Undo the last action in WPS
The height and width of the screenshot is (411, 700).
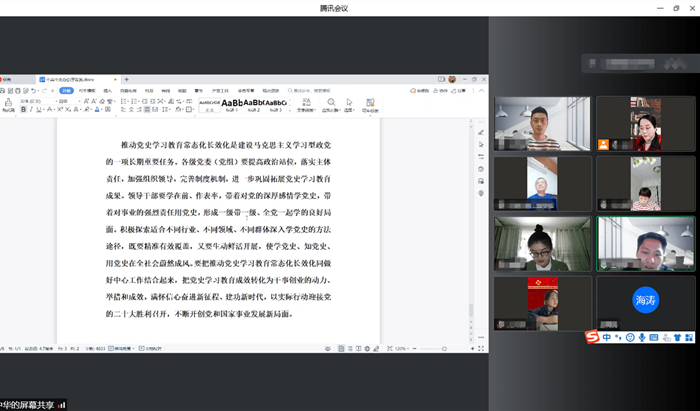pyautogui.click(x=33, y=91)
